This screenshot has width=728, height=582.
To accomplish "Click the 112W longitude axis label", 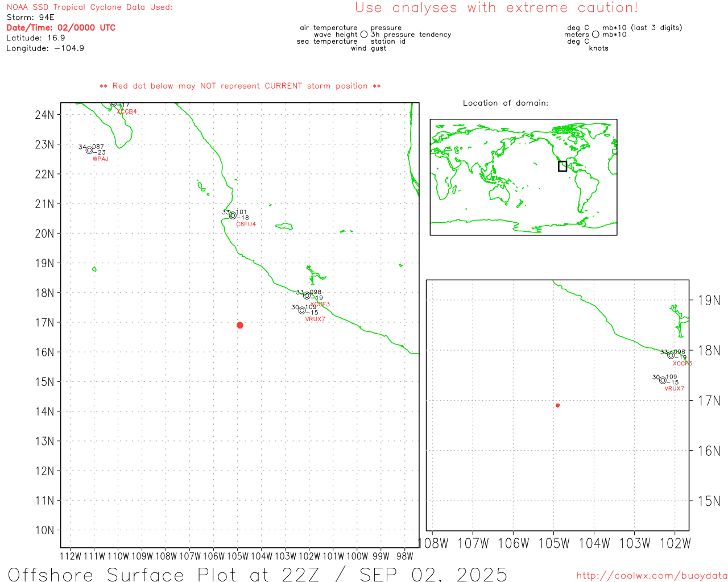I will pyautogui.click(x=71, y=556).
